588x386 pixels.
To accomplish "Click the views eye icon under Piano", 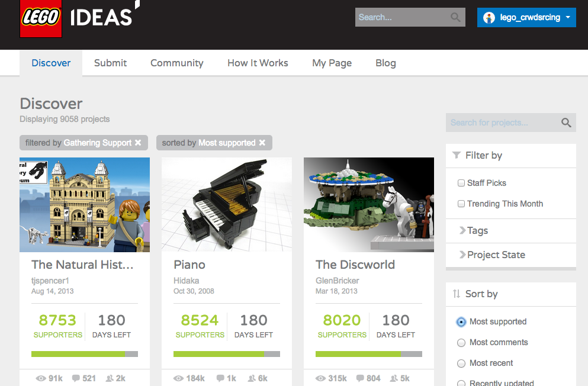I will pyautogui.click(x=179, y=378).
